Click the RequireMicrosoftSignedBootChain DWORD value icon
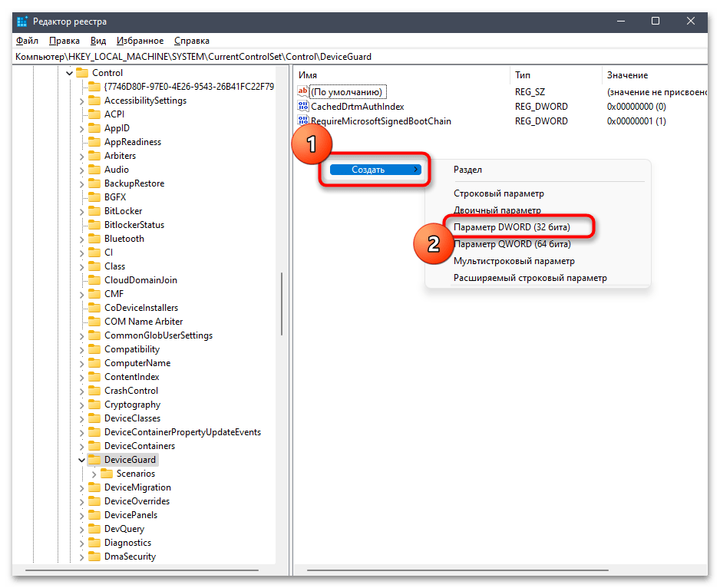Viewport: 720px width, 588px height. [303, 121]
